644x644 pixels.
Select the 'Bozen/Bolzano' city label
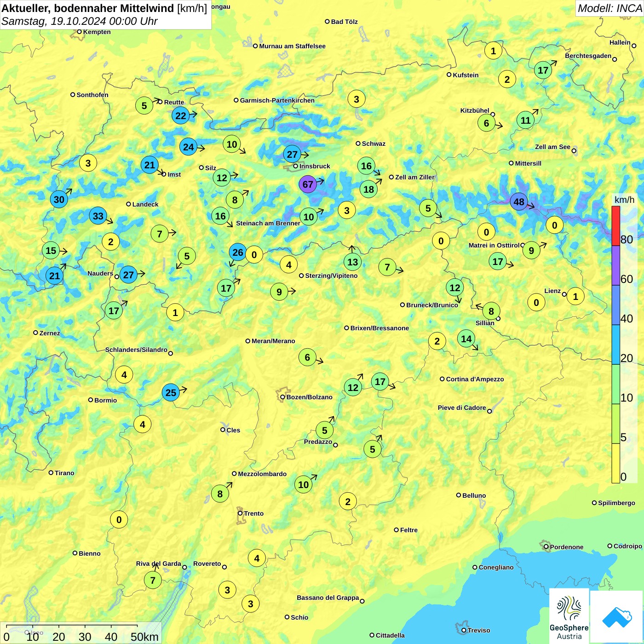tap(310, 397)
